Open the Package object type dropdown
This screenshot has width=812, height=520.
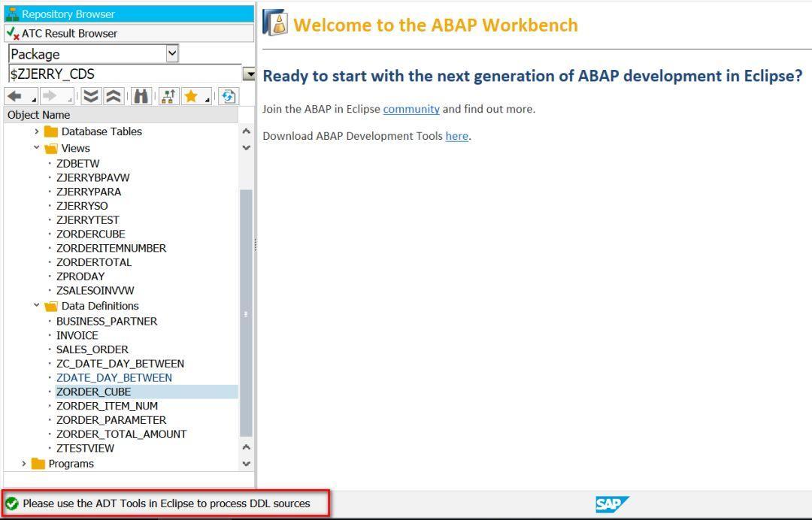[172, 53]
